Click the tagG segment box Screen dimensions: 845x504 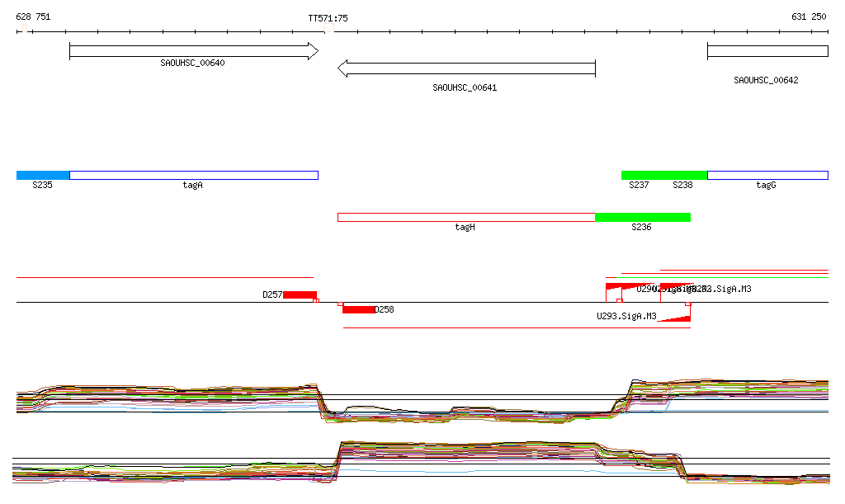(767, 175)
